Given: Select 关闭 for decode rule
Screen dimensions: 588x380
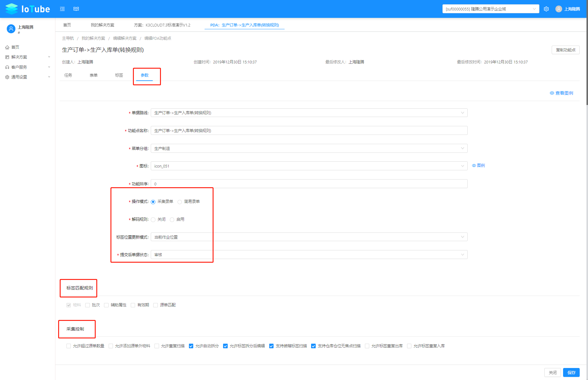Looking at the screenshot, I should pos(153,220).
